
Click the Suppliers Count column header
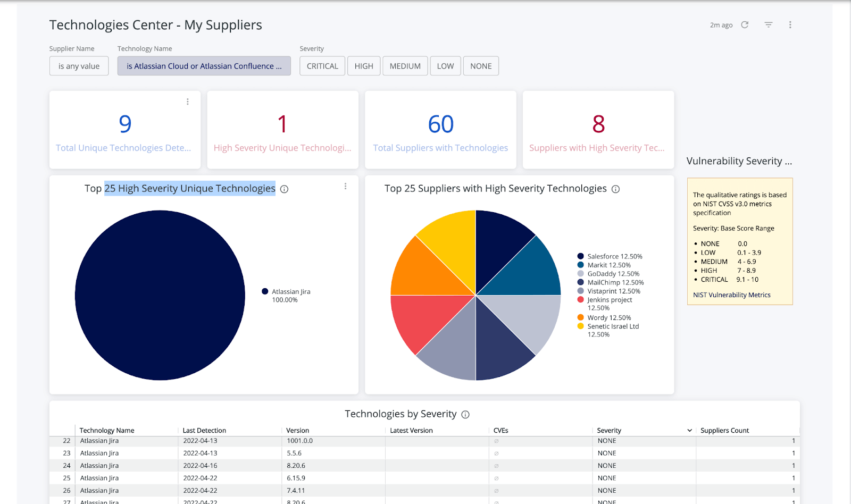point(724,430)
